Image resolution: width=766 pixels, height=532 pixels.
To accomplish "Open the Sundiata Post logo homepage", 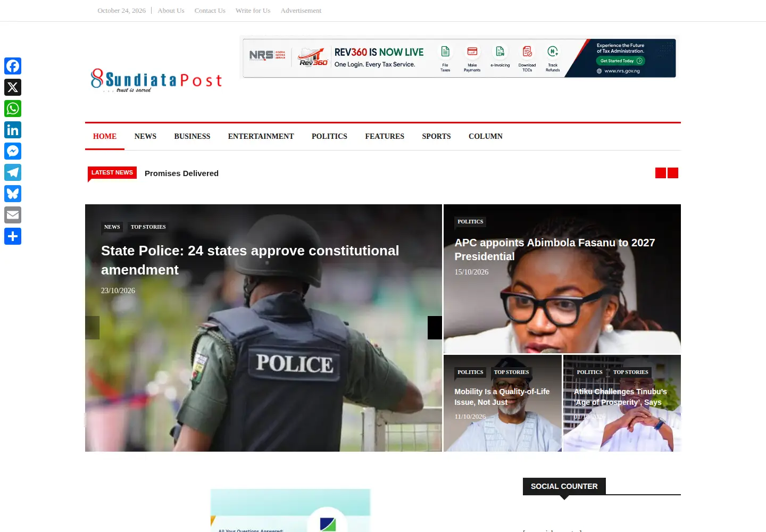I will point(156,80).
